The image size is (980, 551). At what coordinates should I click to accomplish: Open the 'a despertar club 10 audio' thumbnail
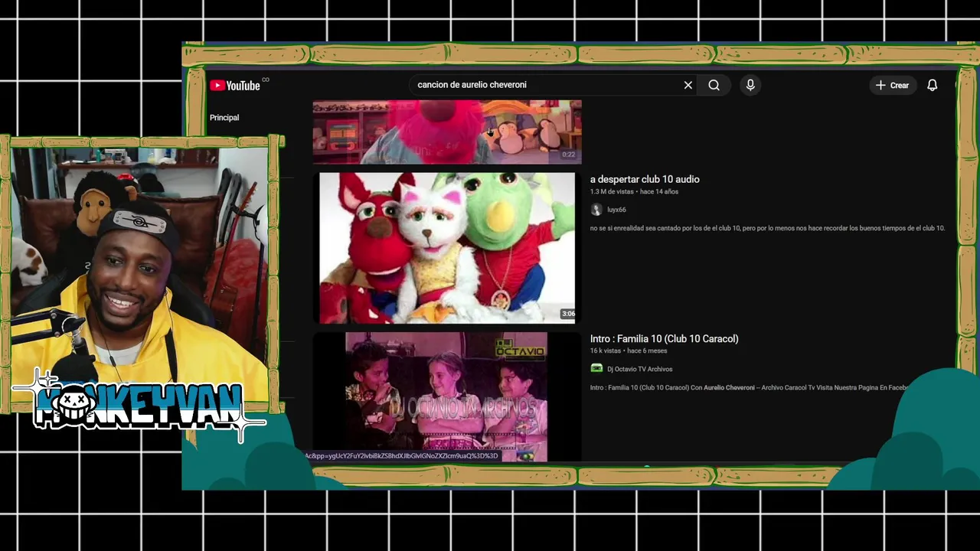click(x=447, y=248)
